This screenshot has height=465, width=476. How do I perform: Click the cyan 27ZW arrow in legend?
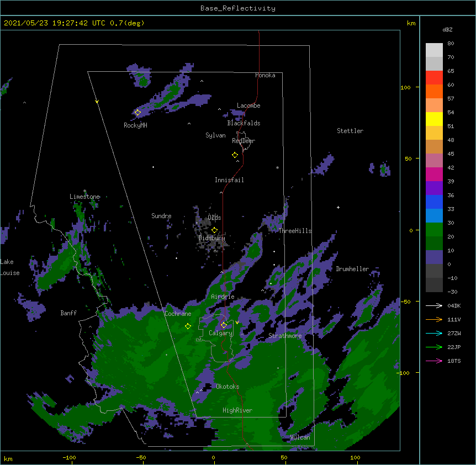[434, 333]
